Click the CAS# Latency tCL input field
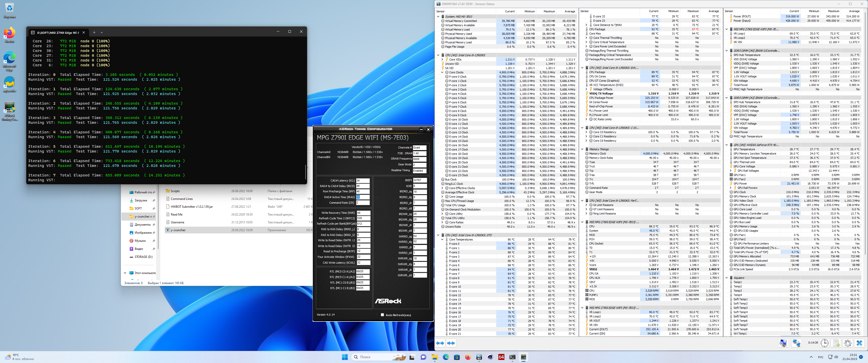Viewport: 868px width, 363px height. (x=363, y=180)
